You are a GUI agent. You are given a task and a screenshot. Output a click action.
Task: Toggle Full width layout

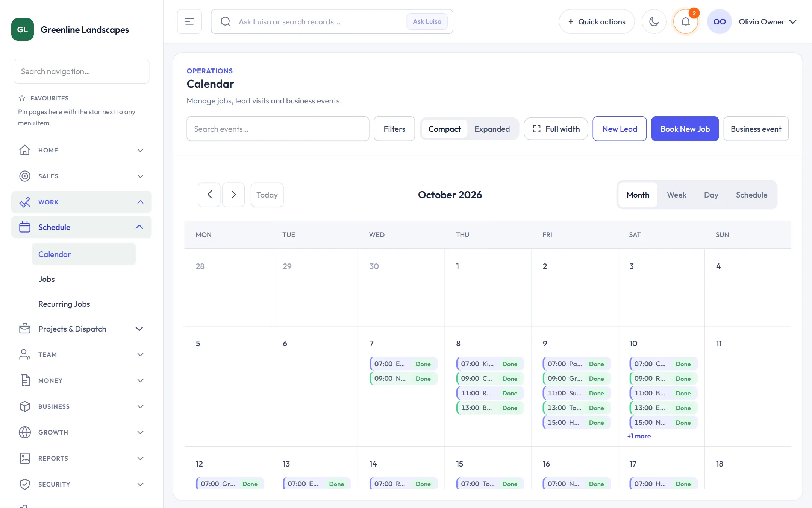556,129
